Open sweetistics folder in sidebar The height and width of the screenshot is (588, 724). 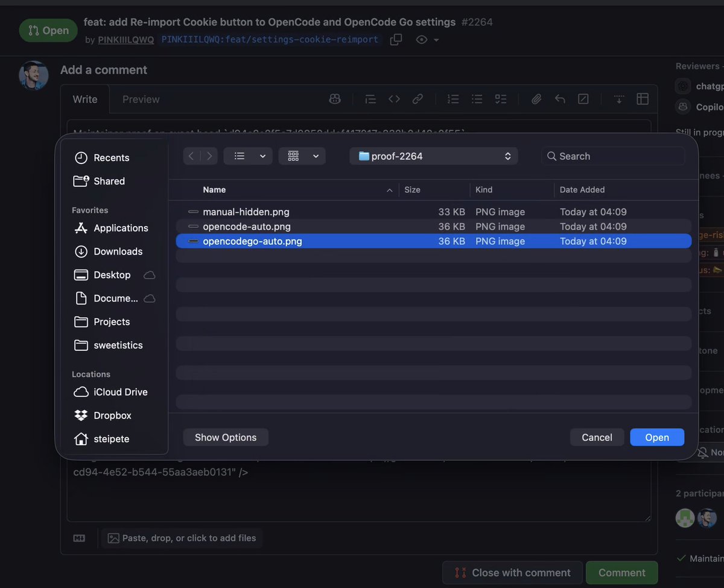tap(108, 346)
